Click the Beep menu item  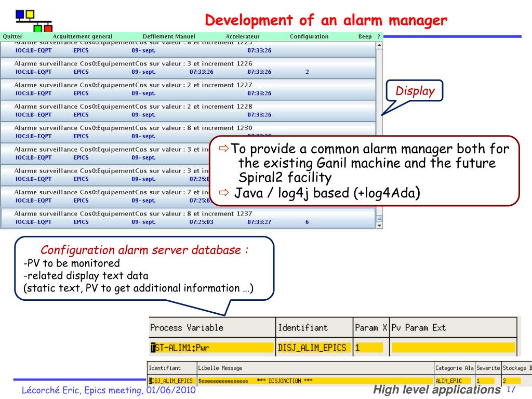(x=365, y=36)
